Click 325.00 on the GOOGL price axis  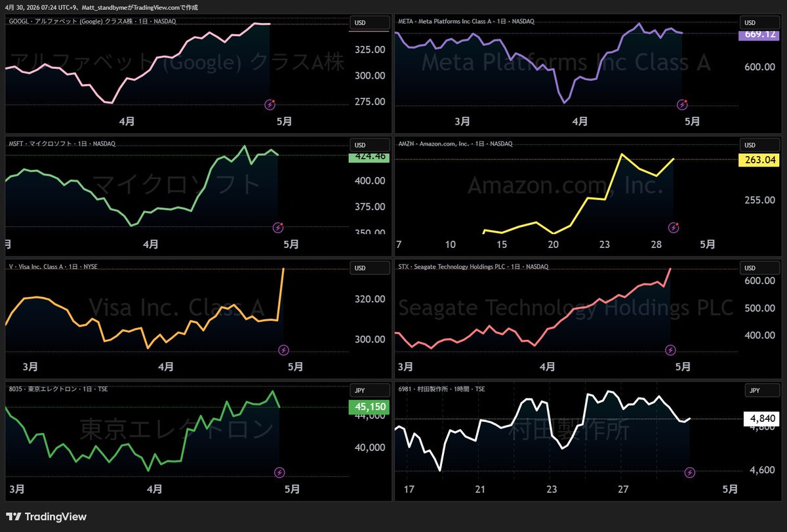[369, 50]
